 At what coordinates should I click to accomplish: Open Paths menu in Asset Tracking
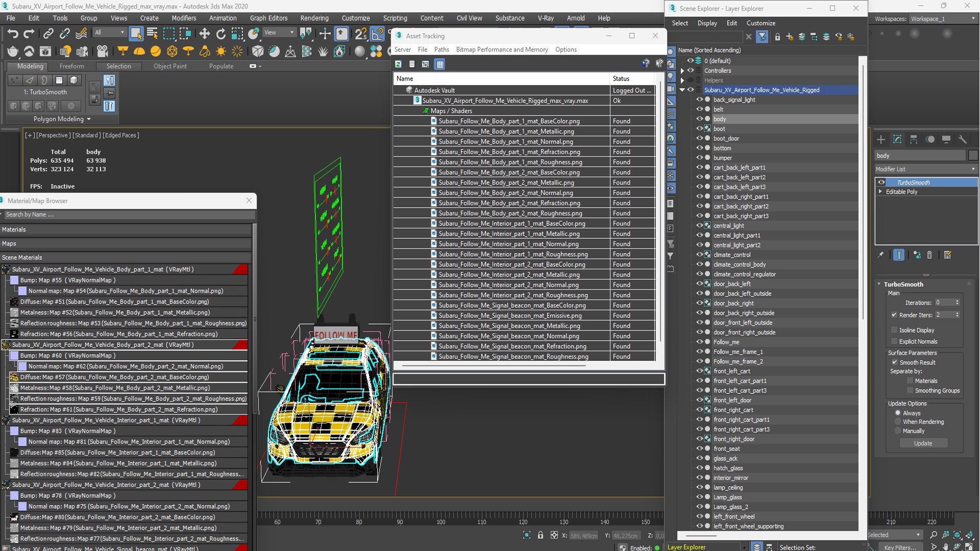click(442, 49)
